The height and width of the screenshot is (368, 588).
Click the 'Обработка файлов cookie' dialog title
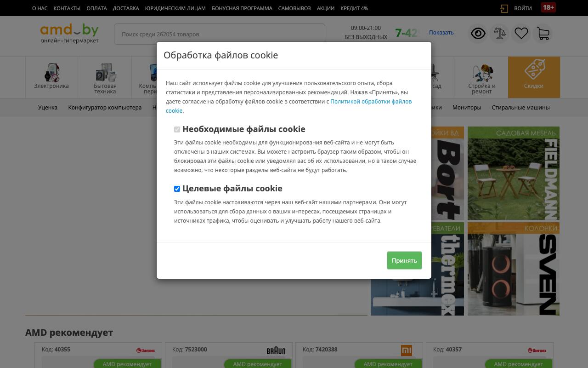point(221,55)
